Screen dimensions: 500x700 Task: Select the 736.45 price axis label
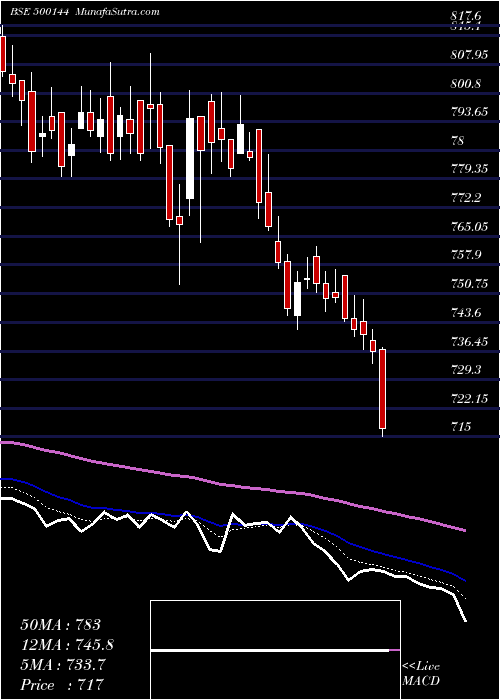(469, 342)
